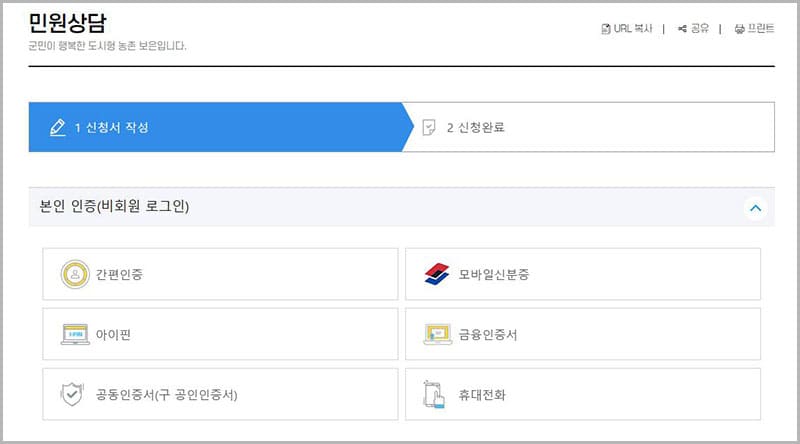Choose 금융인증서 authentication option
800x444 pixels.
point(582,334)
